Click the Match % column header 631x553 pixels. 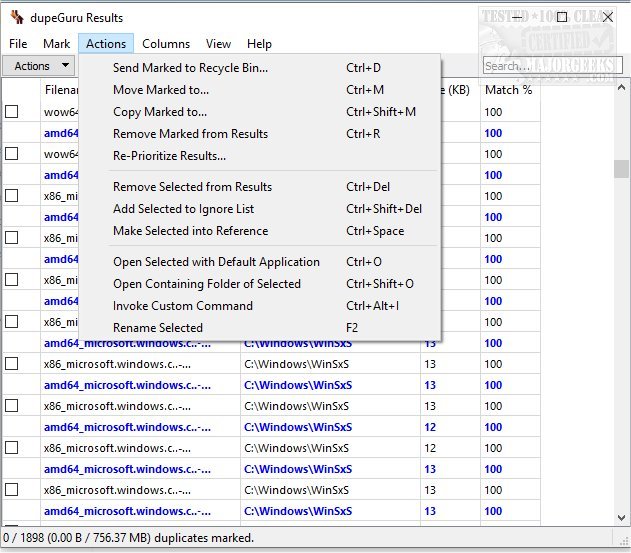(x=508, y=91)
